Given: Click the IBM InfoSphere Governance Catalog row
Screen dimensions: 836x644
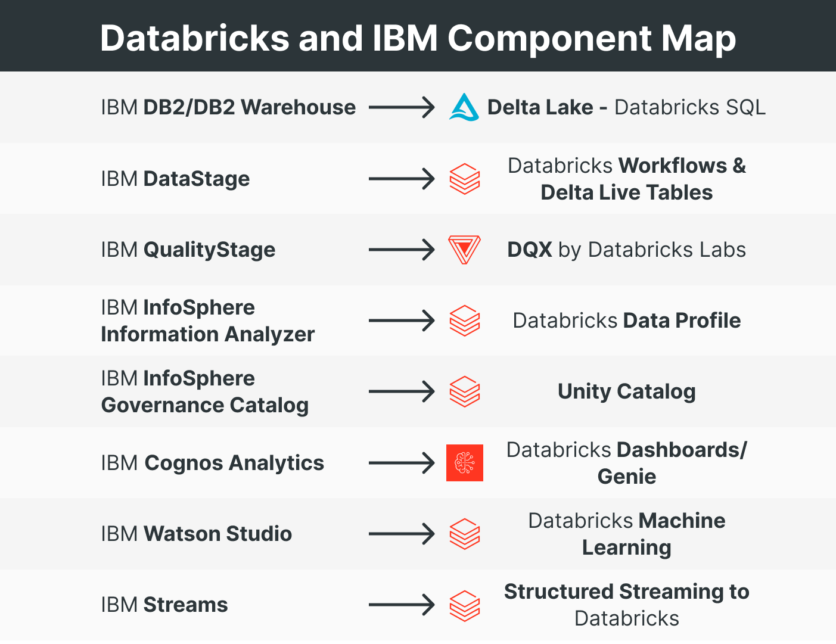Looking at the screenshot, I should point(205,391).
